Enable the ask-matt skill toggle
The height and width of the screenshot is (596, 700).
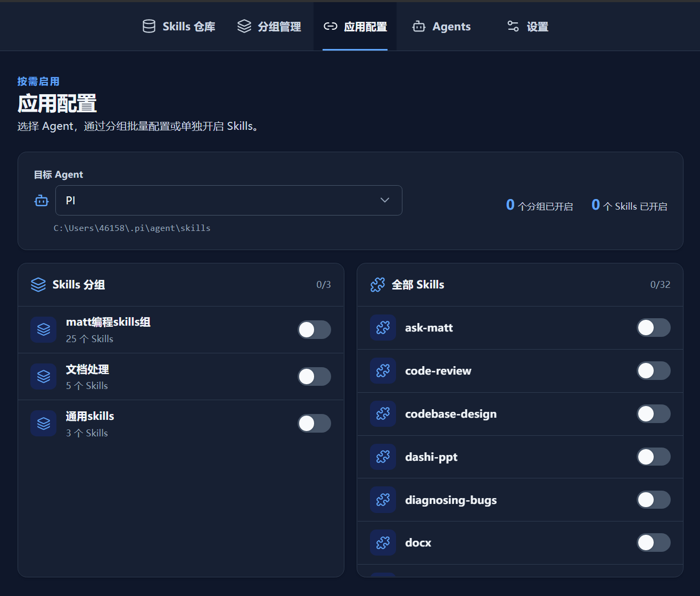[654, 328]
